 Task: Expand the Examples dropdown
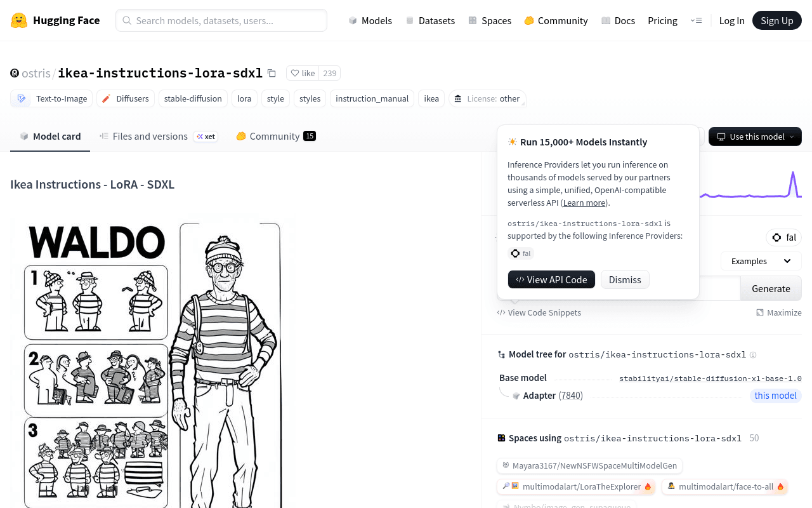point(761,261)
